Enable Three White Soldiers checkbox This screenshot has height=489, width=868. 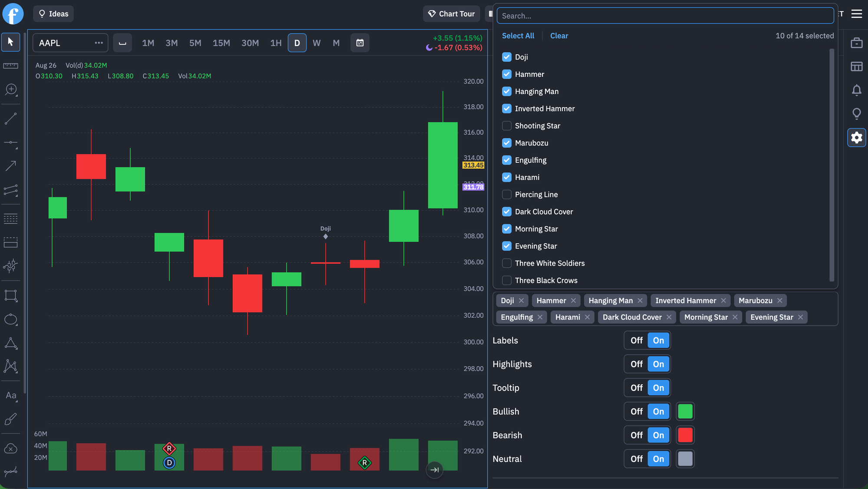point(506,263)
